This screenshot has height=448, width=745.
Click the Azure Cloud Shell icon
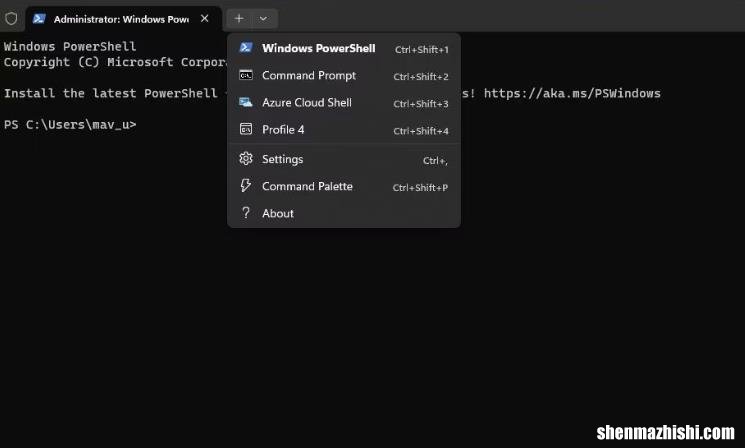pyautogui.click(x=246, y=102)
